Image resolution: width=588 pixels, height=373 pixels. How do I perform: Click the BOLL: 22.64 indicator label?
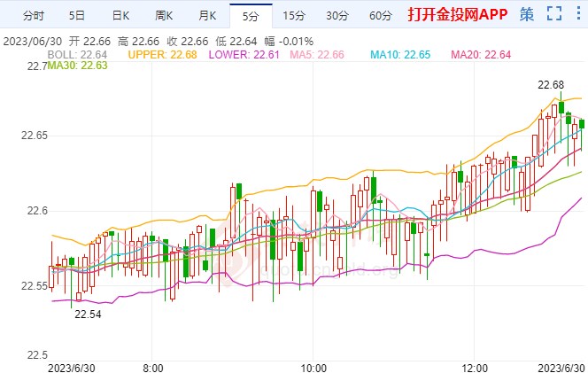[x=77, y=55]
